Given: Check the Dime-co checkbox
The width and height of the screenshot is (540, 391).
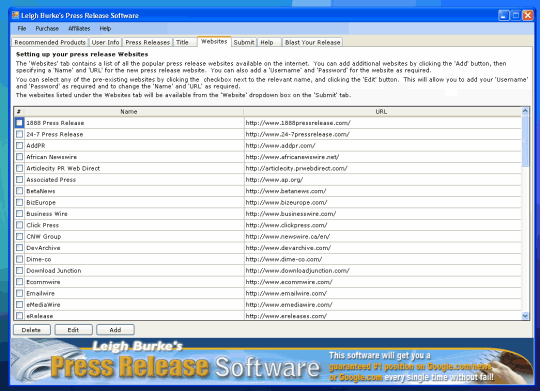Looking at the screenshot, I should coord(19,259).
